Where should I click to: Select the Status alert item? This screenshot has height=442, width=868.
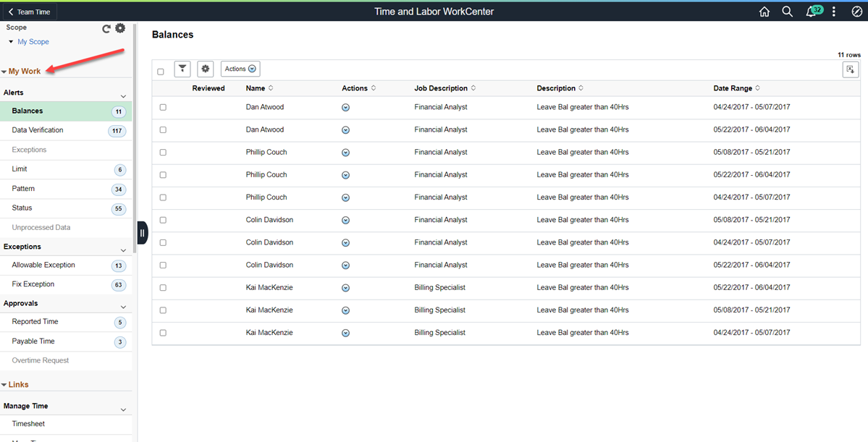pyautogui.click(x=66, y=208)
